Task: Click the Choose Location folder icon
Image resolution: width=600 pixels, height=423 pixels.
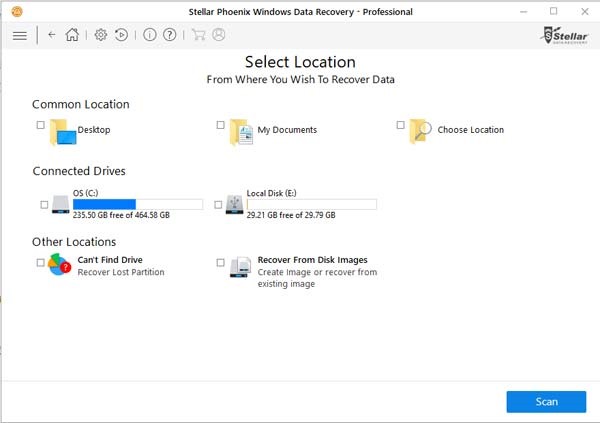Action: pyautogui.click(x=420, y=131)
